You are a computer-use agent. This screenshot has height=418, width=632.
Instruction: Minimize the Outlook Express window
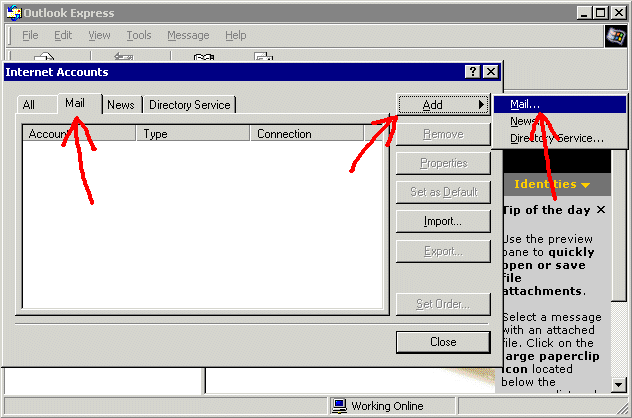[x=584, y=13]
